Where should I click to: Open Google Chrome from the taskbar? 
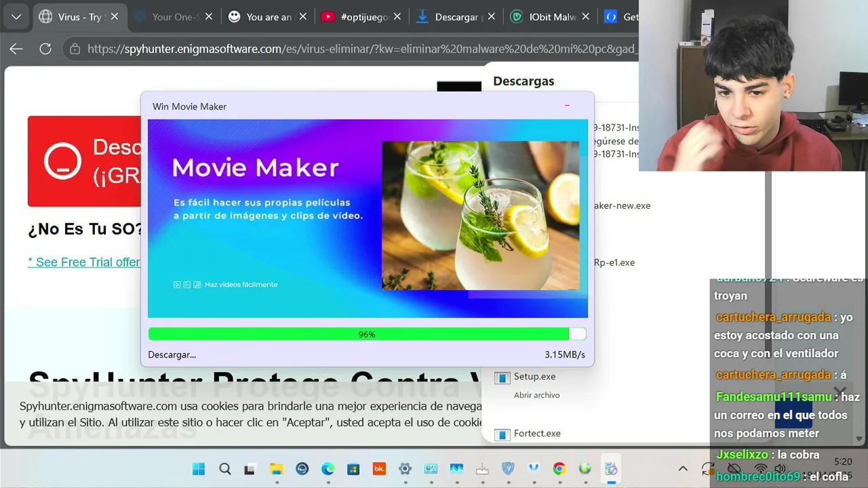pos(559,468)
